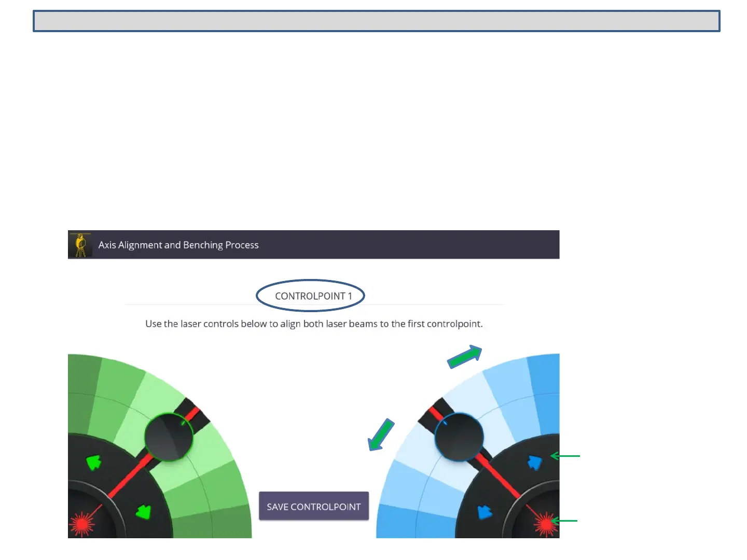This screenshot has height=560, width=747.
Task: Click the blue dial's round knob
Action: [459, 437]
